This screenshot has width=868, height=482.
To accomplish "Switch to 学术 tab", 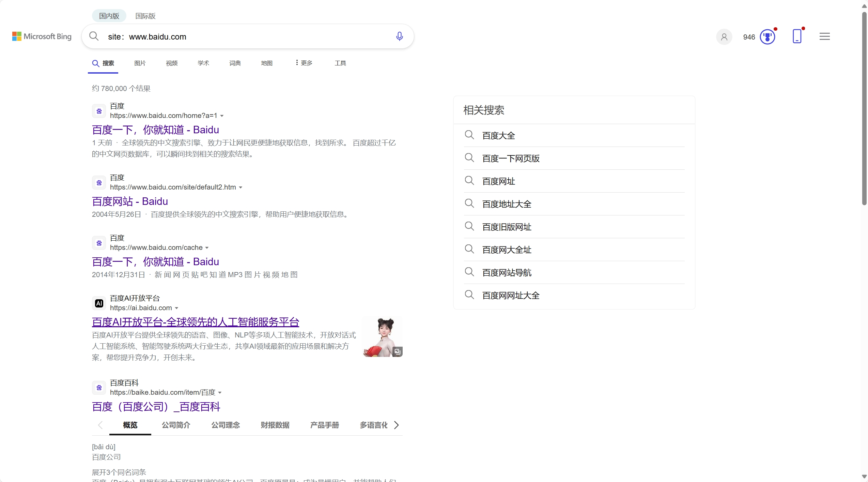I will pyautogui.click(x=203, y=63).
